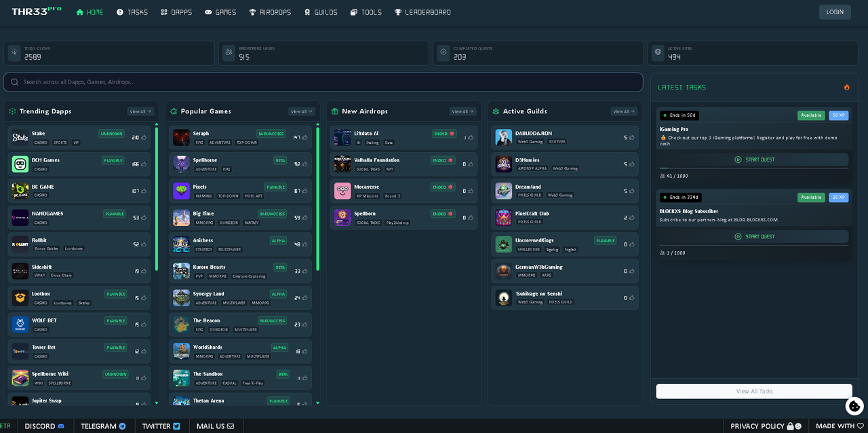This screenshot has width=868, height=433.
Task: Focus the search across all Dapps field
Action: 323,82
